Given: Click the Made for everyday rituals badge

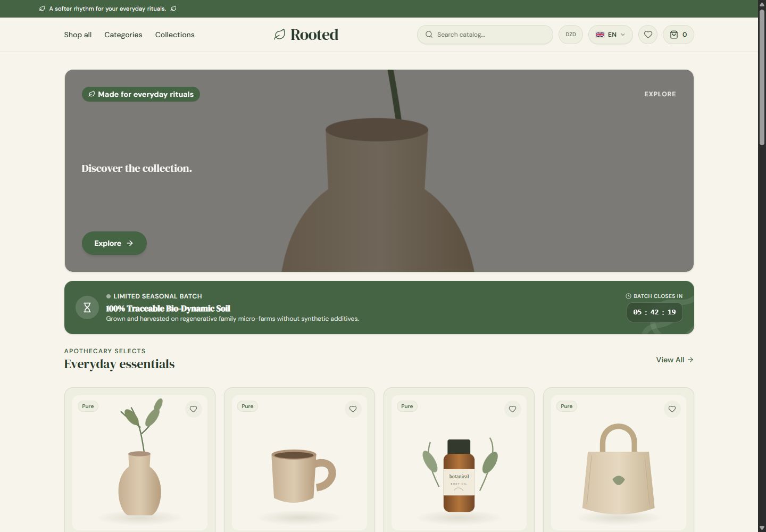Looking at the screenshot, I should [141, 94].
